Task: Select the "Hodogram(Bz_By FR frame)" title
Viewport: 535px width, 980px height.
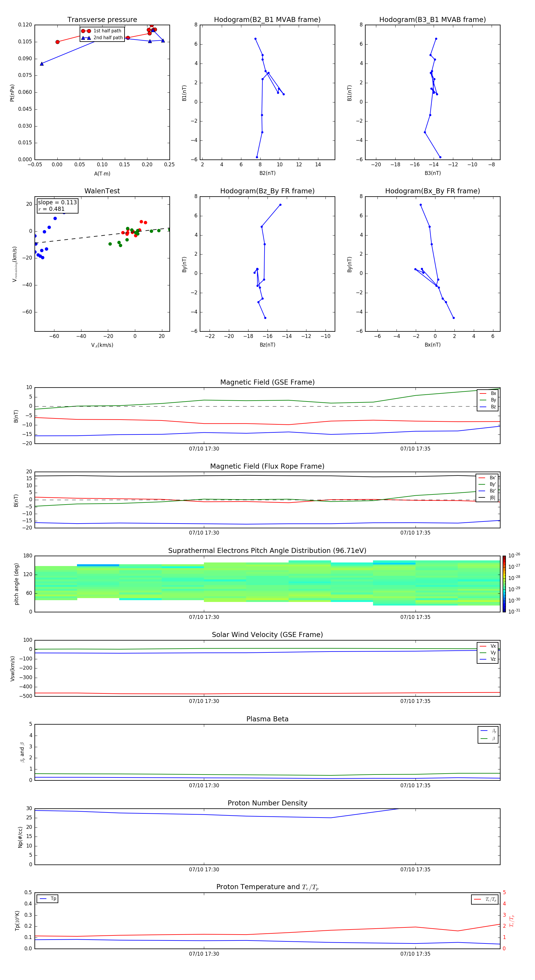Action: point(267,191)
